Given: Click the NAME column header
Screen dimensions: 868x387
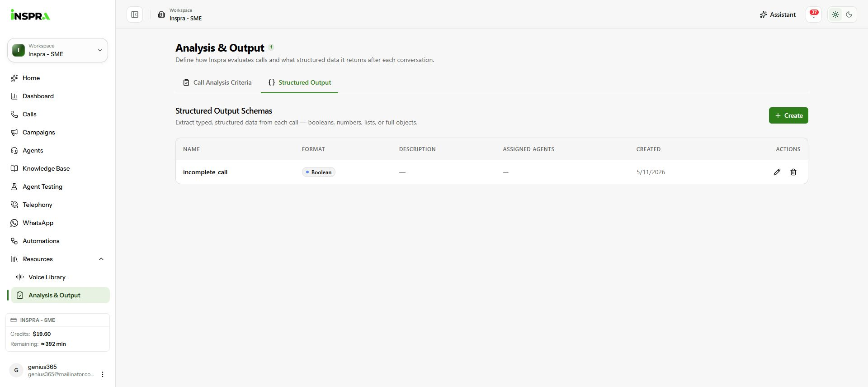Looking at the screenshot, I should (x=191, y=149).
